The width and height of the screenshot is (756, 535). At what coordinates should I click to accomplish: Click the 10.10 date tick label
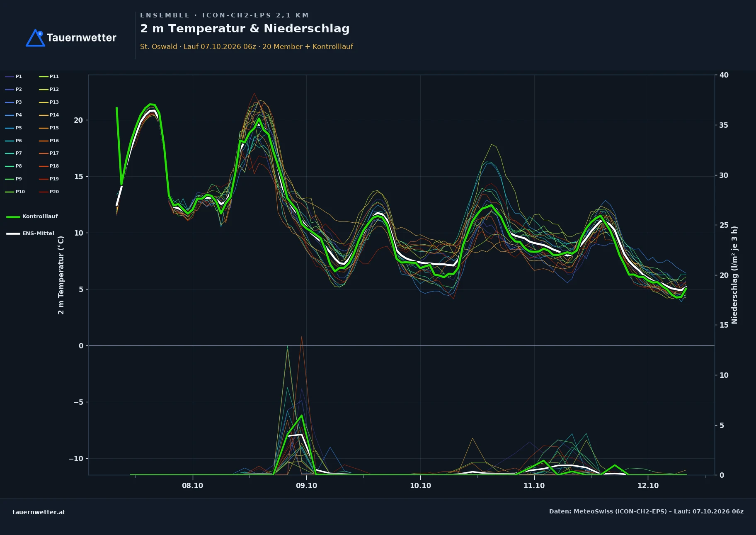pyautogui.click(x=420, y=486)
